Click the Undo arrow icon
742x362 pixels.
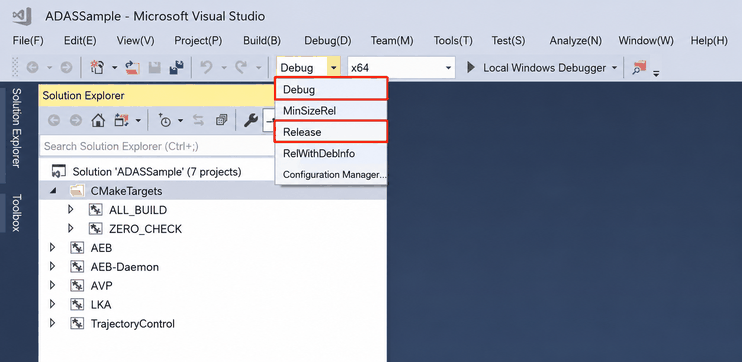point(206,68)
